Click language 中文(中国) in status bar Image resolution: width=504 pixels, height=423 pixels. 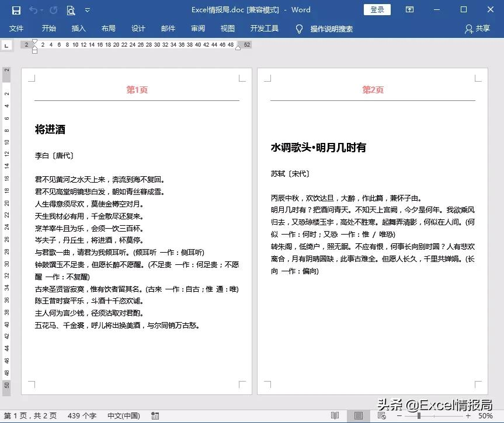124,416
